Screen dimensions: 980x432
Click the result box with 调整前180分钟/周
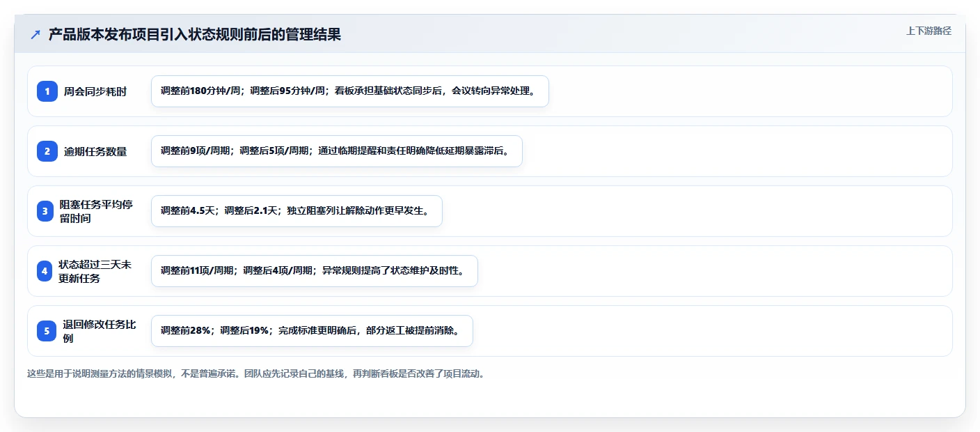click(350, 91)
